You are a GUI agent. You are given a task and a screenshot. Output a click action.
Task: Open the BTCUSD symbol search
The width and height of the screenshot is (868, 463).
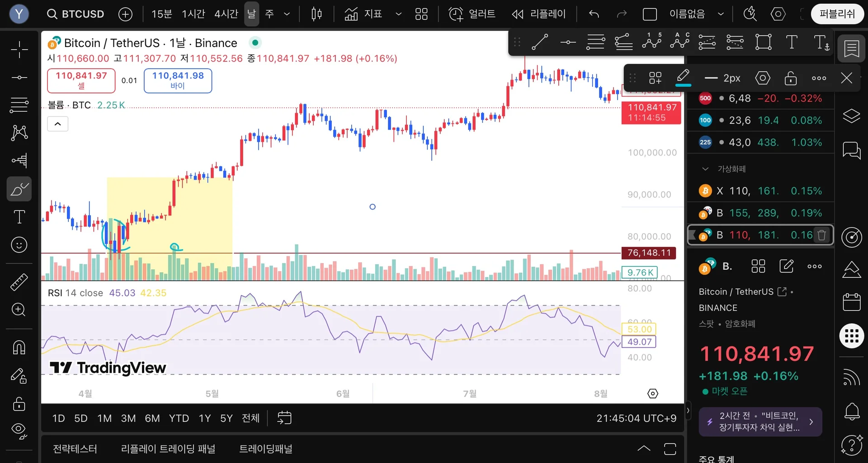click(75, 14)
